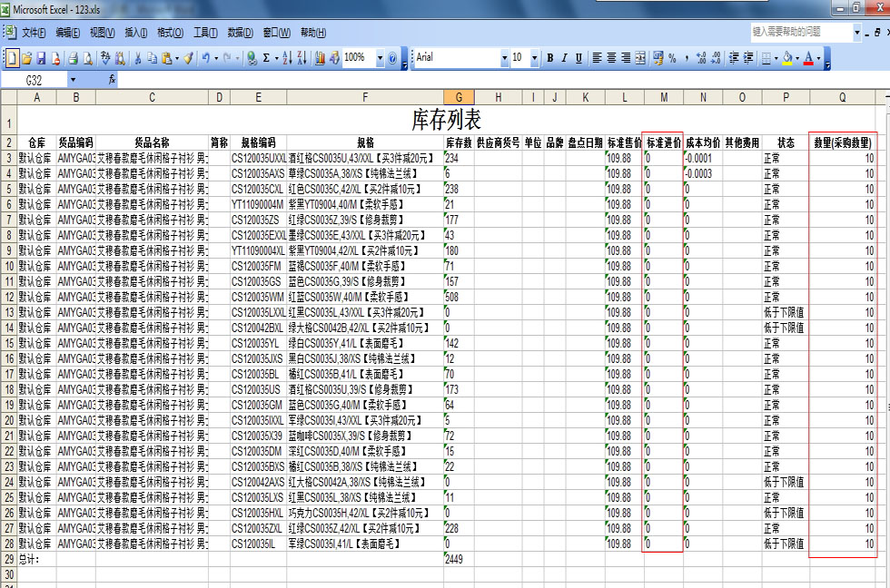Apply red Font Color A
This screenshot has width=890, height=588.
click(809, 58)
